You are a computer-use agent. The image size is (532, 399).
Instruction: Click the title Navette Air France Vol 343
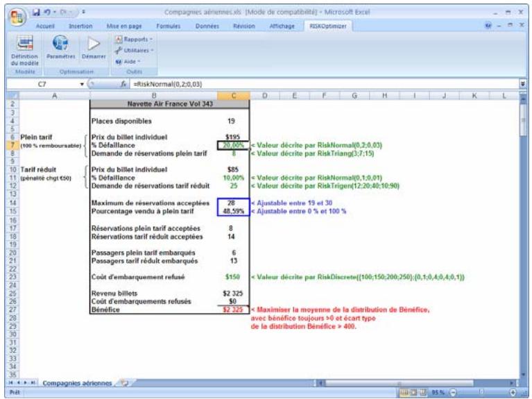(170, 104)
